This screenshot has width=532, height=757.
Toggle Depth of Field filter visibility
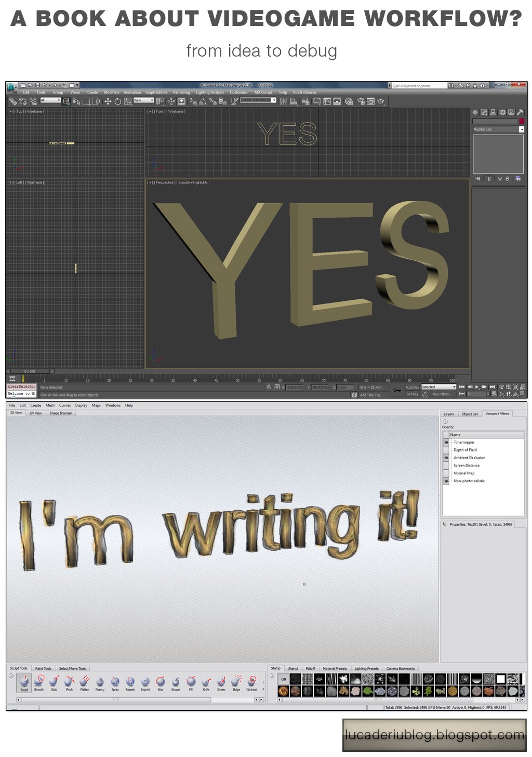click(x=446, y=450)
